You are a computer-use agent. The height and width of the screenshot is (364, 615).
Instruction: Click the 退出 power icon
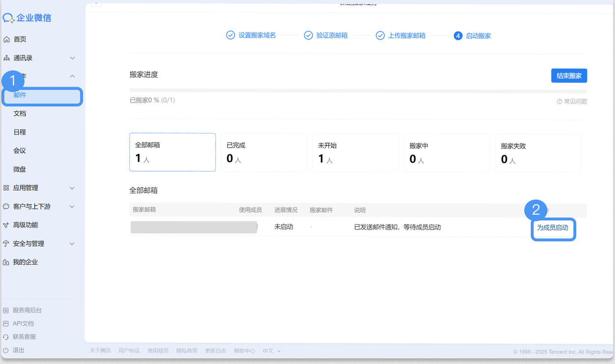click(x=6, y=350)
